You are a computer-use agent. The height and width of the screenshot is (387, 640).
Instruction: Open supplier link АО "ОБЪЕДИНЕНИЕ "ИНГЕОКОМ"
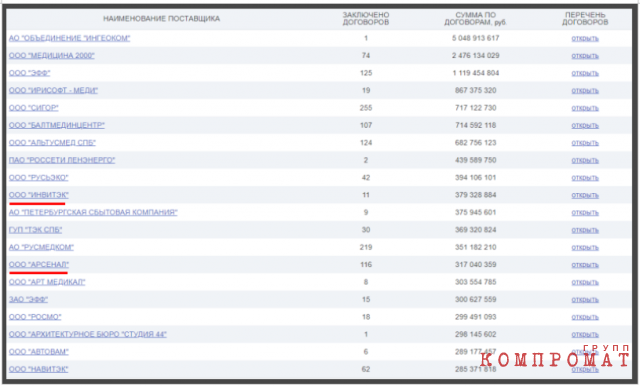[69, 38]
